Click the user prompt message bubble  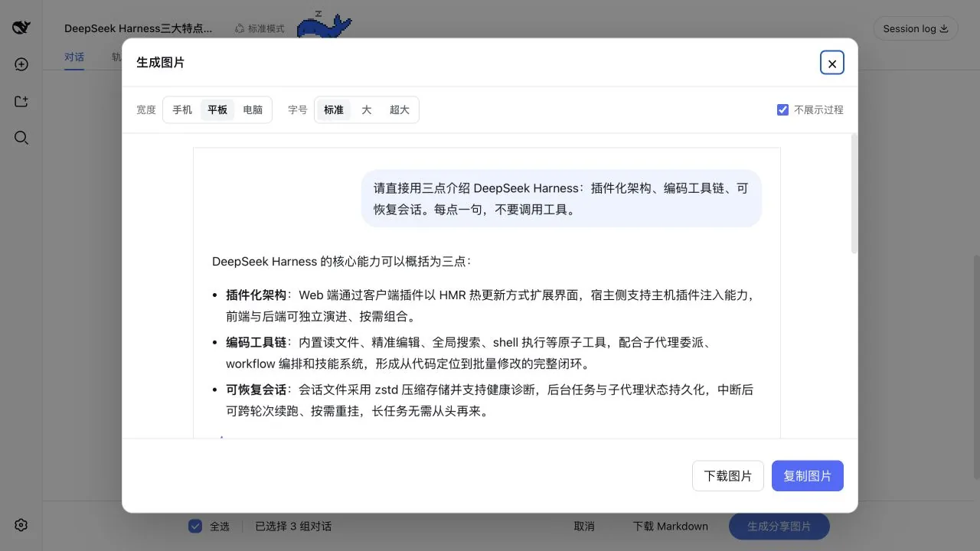[x=561, y=198]
